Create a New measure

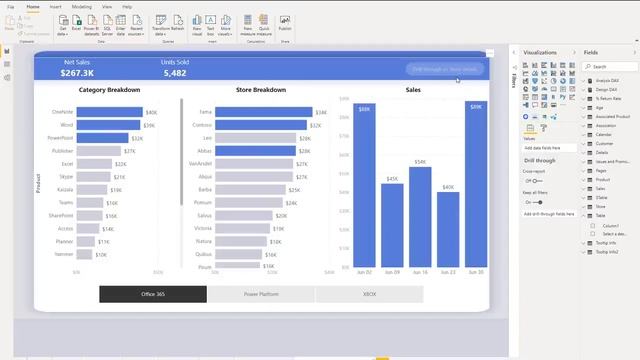click(248, 25)
